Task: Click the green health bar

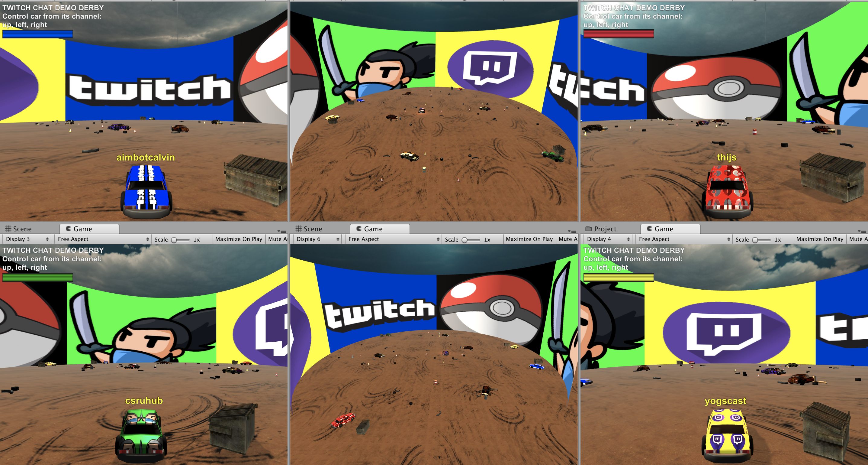Action: coord(38,278)
